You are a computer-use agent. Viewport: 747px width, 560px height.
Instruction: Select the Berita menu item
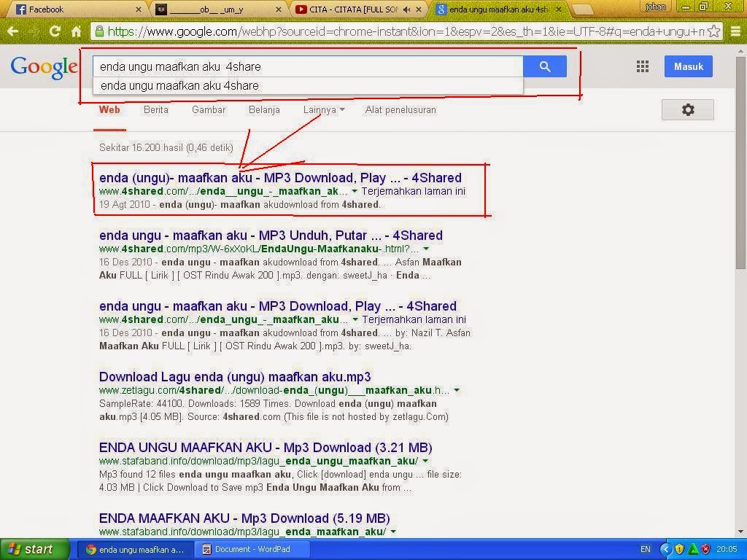click(x=155, y=109)
